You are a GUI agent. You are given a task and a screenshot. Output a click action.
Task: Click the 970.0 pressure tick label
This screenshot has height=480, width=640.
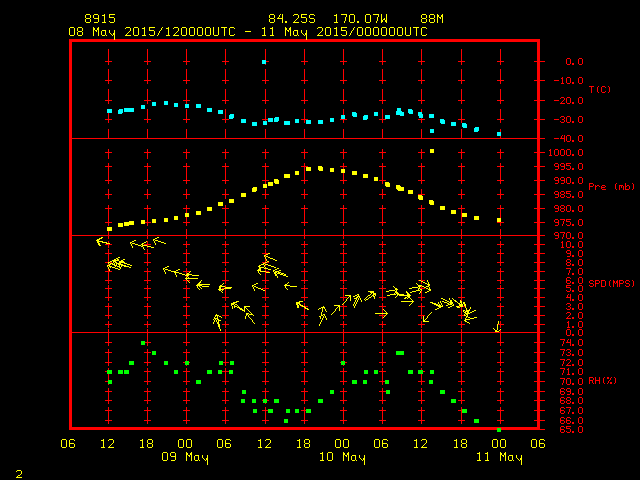569,236
